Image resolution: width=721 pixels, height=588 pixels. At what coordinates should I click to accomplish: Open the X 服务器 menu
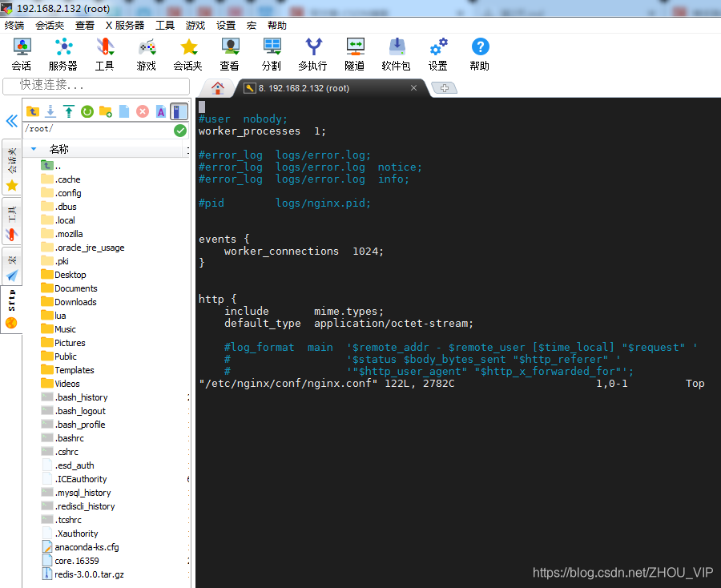[125, 26]
